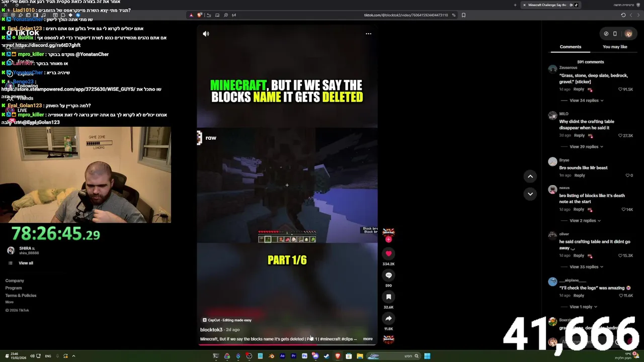Switch to the Comments tab
This screenshot has width=644, height=362.
571,47
